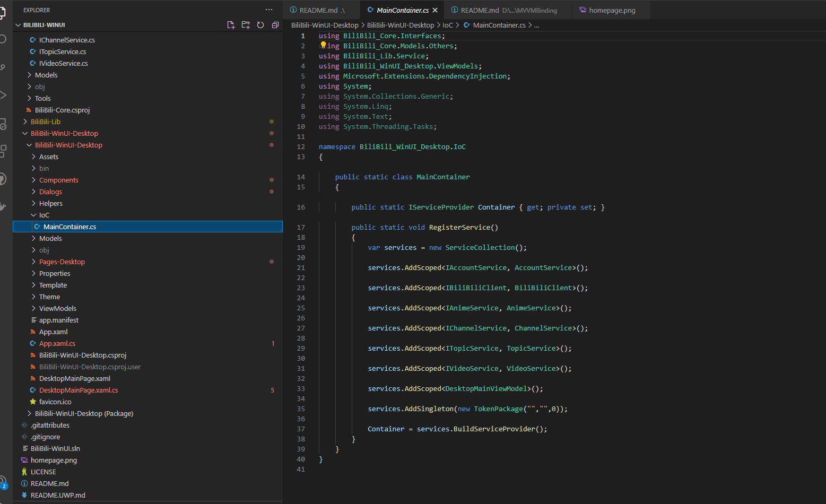The image size is (826, 504).
Task: Expand the Theme folder chevron
Action: pos(33,297)
